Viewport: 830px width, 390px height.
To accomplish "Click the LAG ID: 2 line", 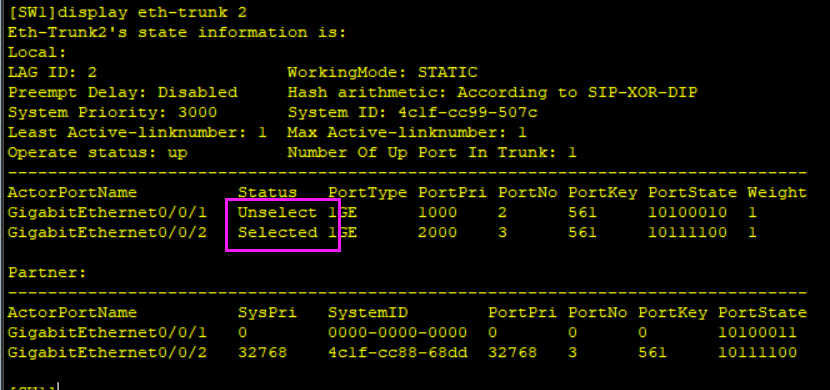I will [52, 72].
